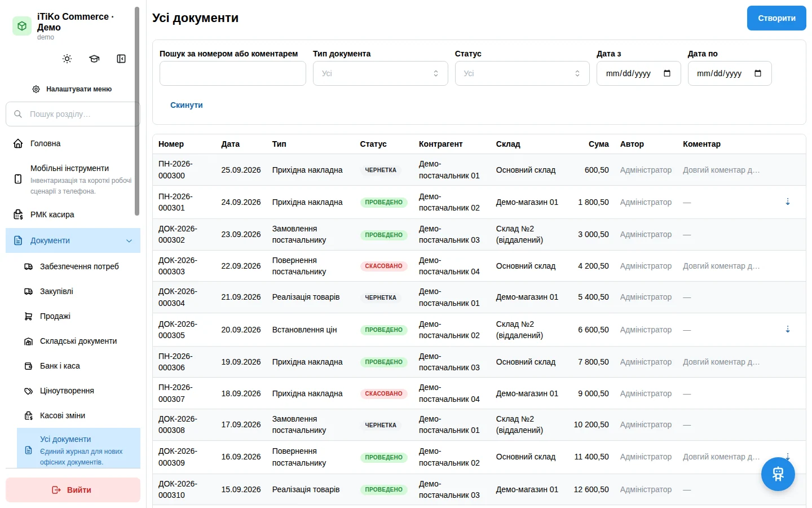Click the 'Дата з' date field
812x508 pixels.
(x=639, y=73)
